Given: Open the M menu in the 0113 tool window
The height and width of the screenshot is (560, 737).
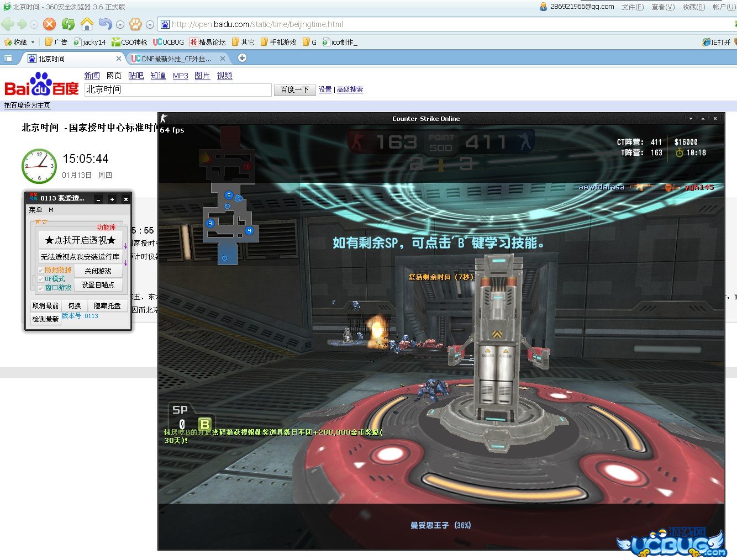Looking at the screenshot, I should coord(51,210).
